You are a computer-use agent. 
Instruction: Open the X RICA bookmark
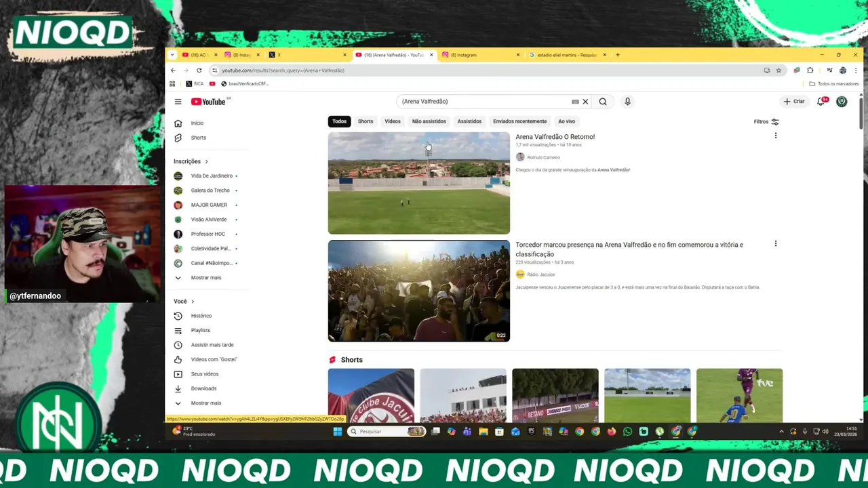click(195, 84)
